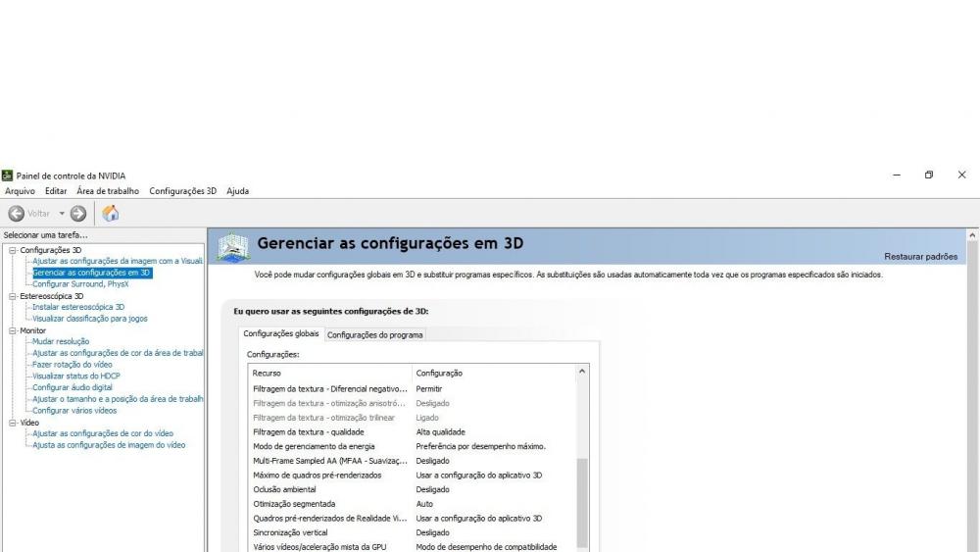
Task: Select Gerenciar as configurações em 3D
Action: click(x=92, y=273)
